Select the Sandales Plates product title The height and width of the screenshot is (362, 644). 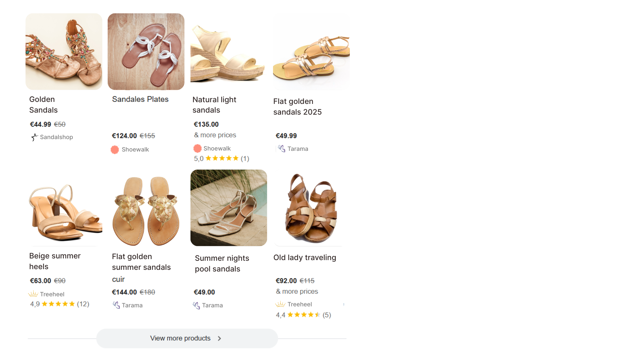[x=140, y=99]
